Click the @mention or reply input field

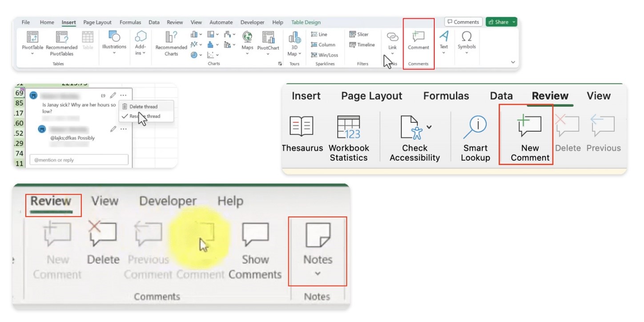pos(79,160)
